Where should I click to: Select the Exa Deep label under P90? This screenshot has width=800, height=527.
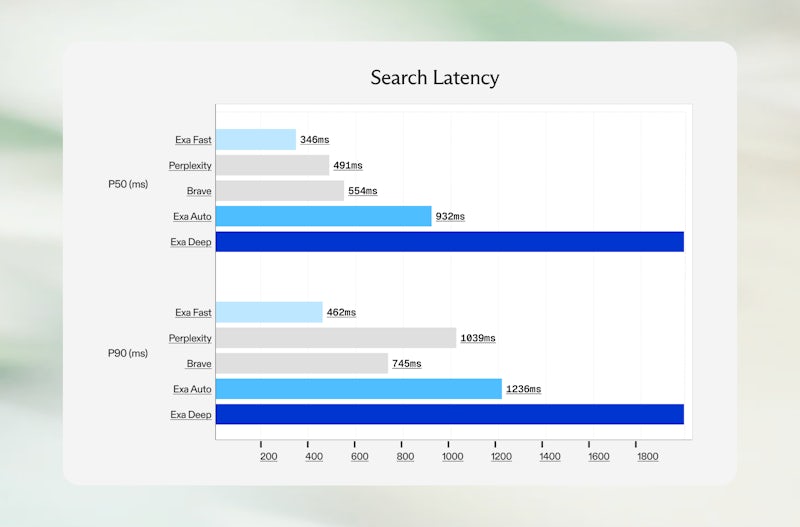pos(191,414)
